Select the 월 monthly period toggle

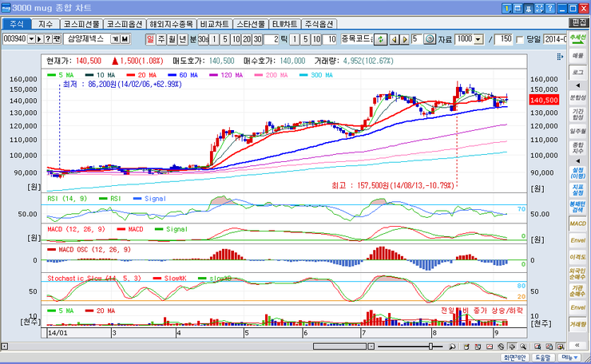tap(172, 39)
